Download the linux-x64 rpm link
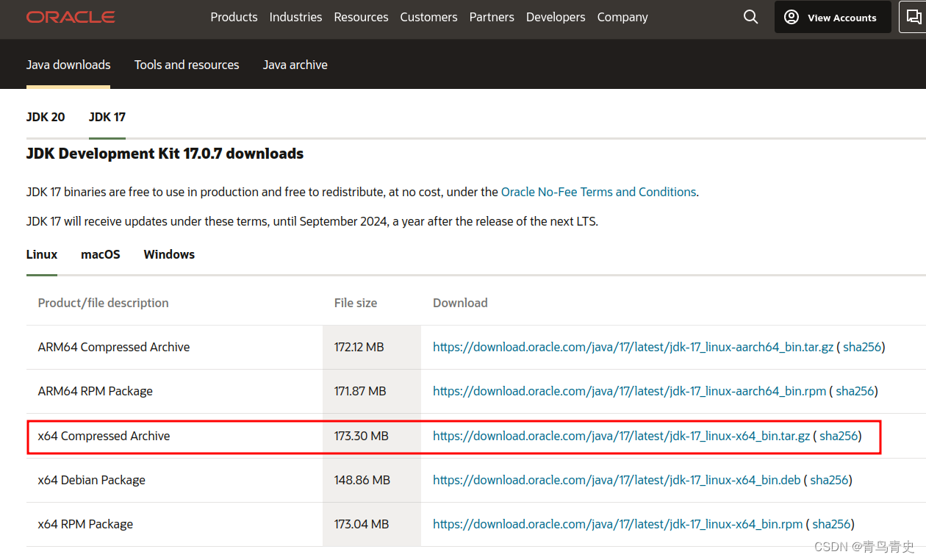The height and width of the screenshot is (560, 926). (617, 524)
